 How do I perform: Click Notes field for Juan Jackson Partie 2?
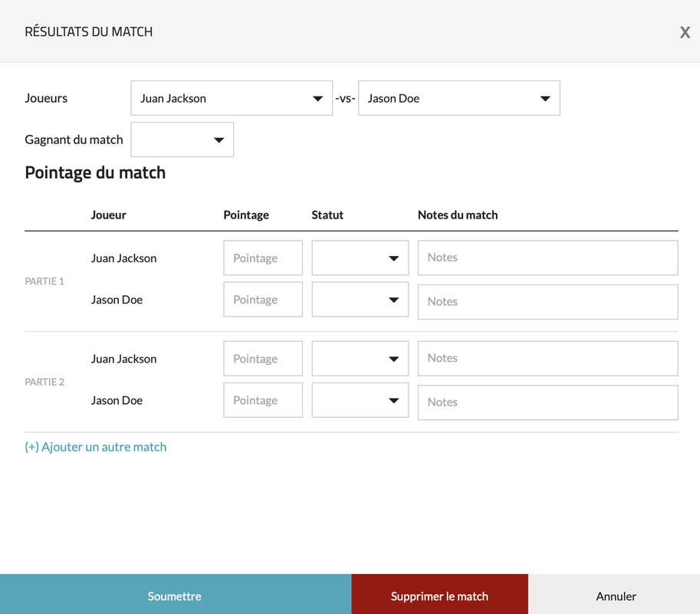547,358
